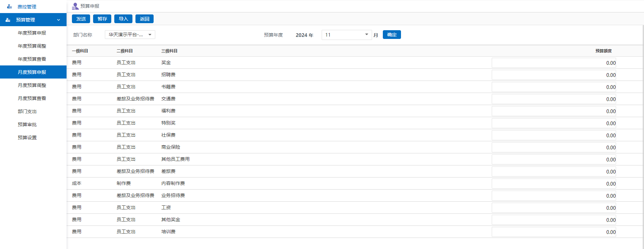The image size is (644, 249).
Task: Click the 预算管理 sidebar icon
Action: (x=8, y=20)
